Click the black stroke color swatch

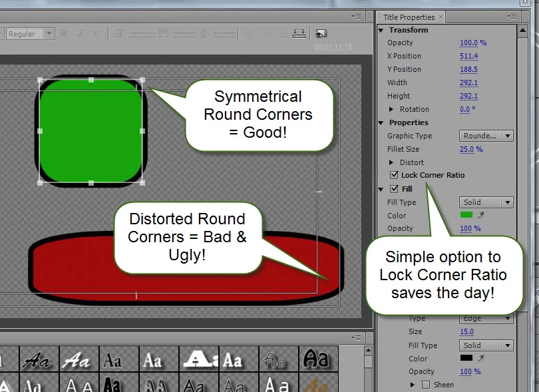[x=466, y=358]
